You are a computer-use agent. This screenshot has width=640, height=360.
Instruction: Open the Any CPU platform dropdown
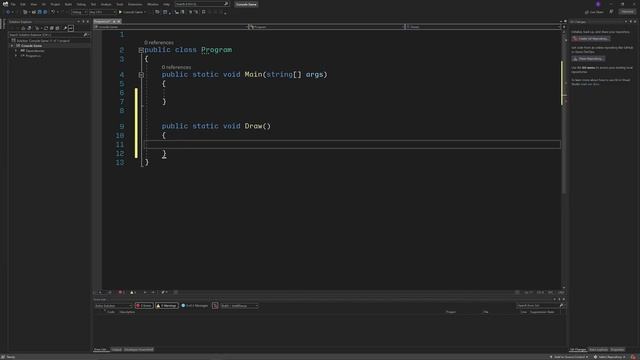click(102, 12)
